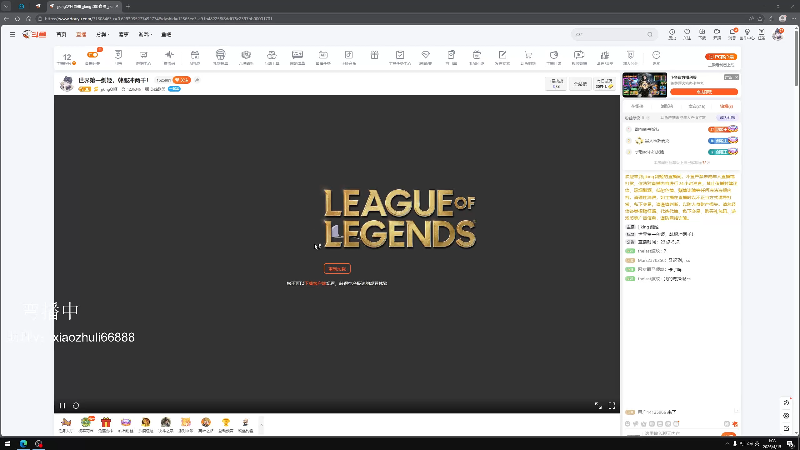This screenshot has width=800, height=450.
Task: Click the checkmark document icon in the toolbar
Action: tap(400, 55)
